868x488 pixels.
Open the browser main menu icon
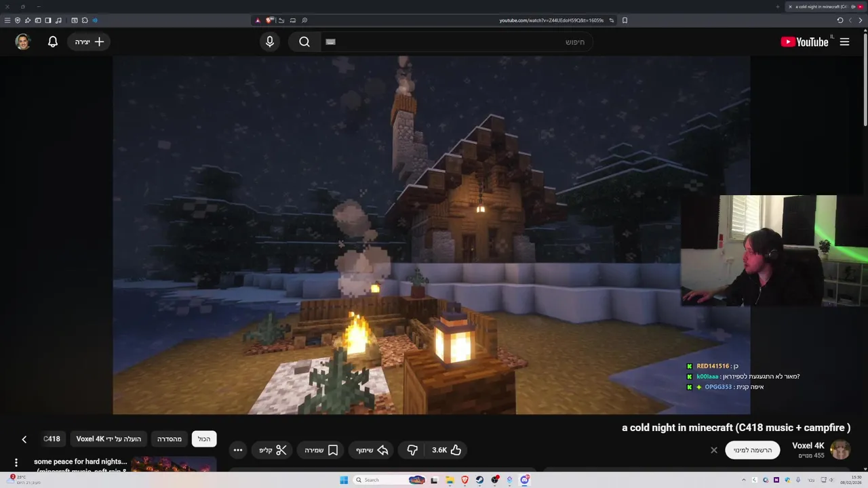(7, 20)
